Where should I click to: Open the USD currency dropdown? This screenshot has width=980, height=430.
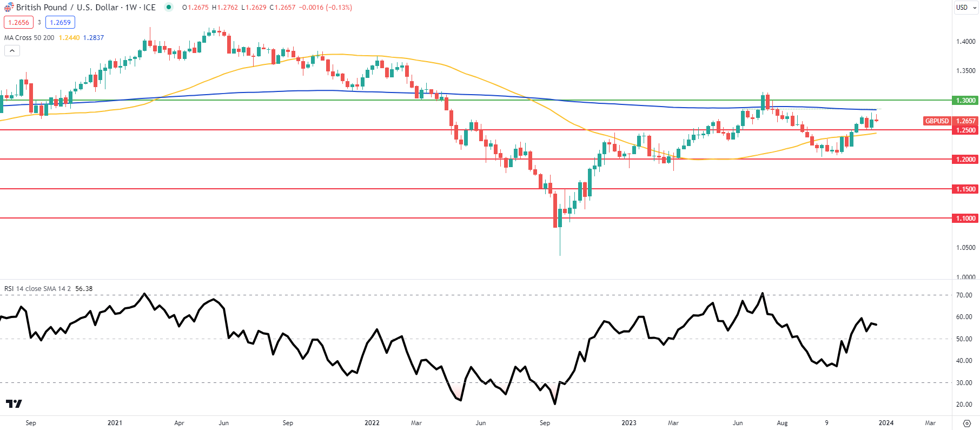tap(966, 8)
